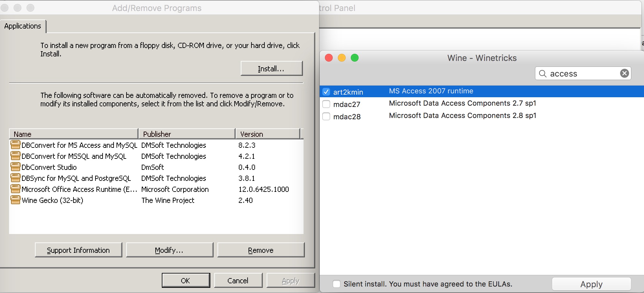The image size is (644, 293).
Task: Zoom the Winetricks window with the green button
Action: (355, 58)
